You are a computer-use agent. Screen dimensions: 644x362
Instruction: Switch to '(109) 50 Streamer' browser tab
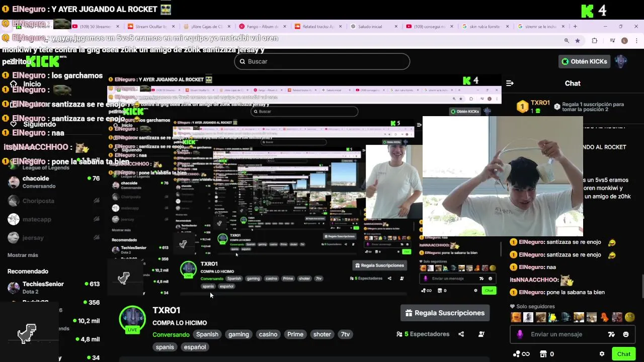point(96,27)
